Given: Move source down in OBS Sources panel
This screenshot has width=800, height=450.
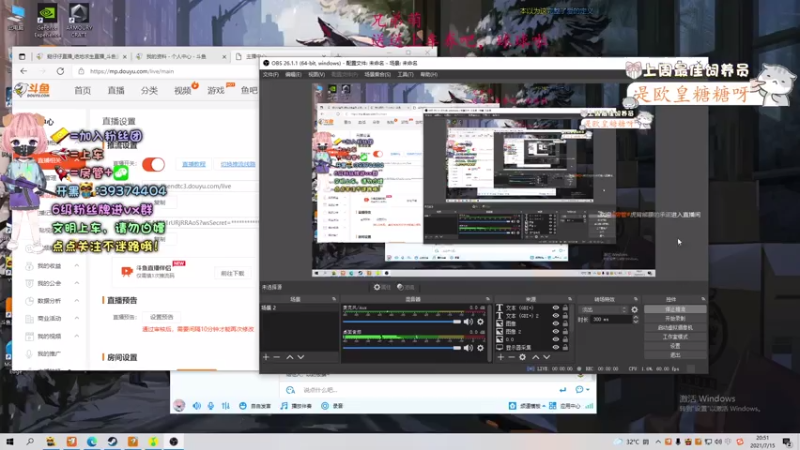Looking at the screenshot, I should pos(546,357).
